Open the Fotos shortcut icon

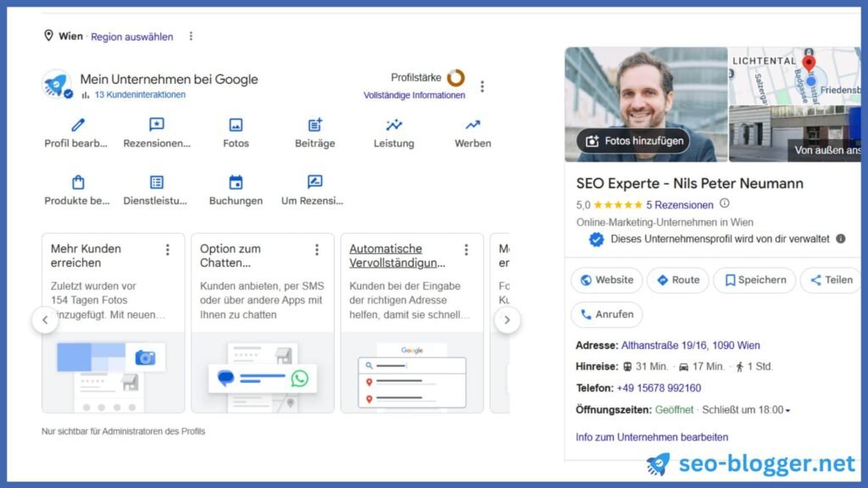[x=236, y=125]
